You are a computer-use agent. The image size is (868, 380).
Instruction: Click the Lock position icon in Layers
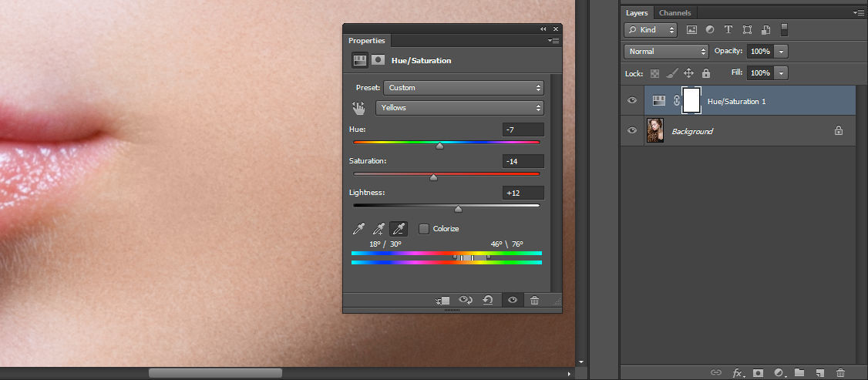(x=688, y=73)
